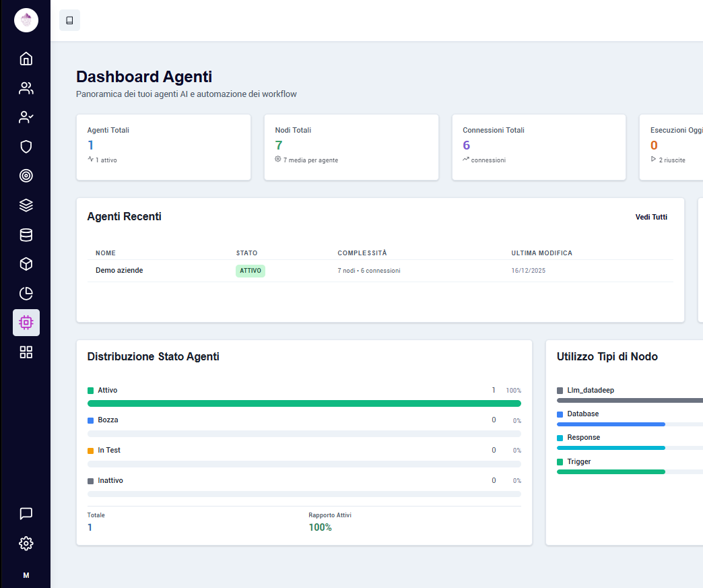Viewport: 703px width, 588px height.
Task: Click the ATTIVO status badge
Action: [249, 270]
